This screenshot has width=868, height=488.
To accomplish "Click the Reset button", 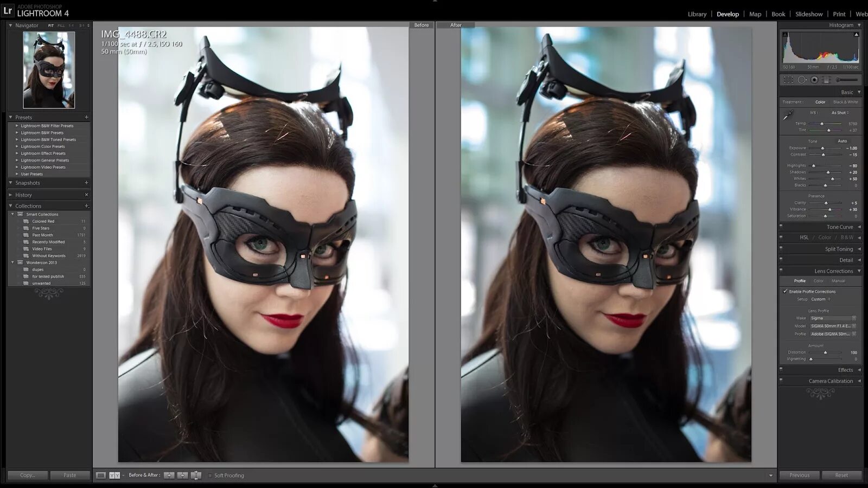I will click(841, 476).
